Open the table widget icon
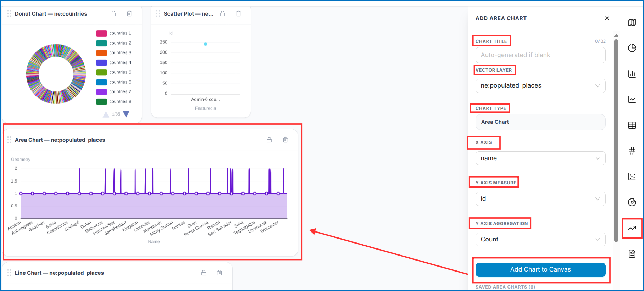644x291 pixels. point(632,125)
